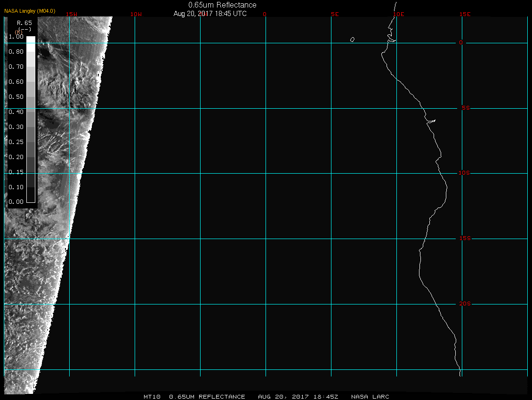Click the 10W longitude label

[136, 14]
